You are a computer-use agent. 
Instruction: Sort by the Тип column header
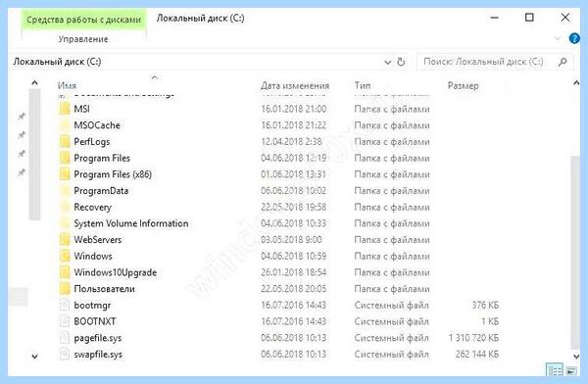(x=363, y=86)
